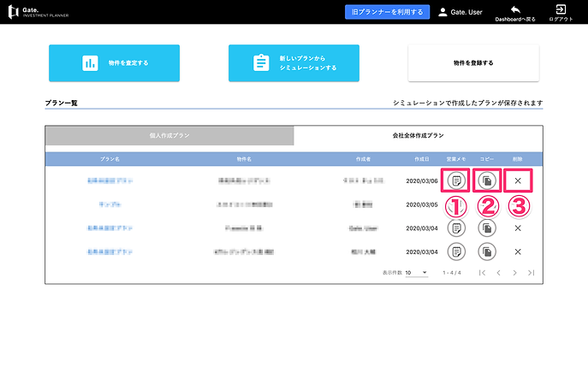
Task: Go to the next page of plans
Action: (x=515, y=273)
